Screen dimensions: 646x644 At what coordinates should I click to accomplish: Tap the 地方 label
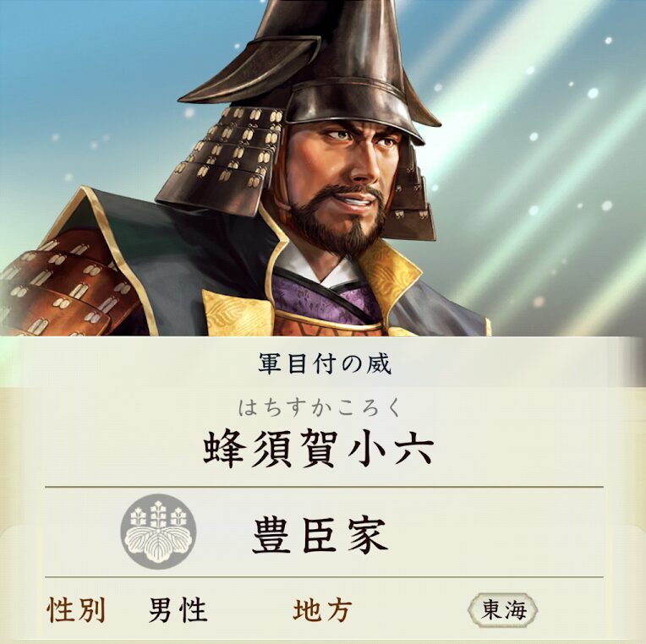pos(322,610)
